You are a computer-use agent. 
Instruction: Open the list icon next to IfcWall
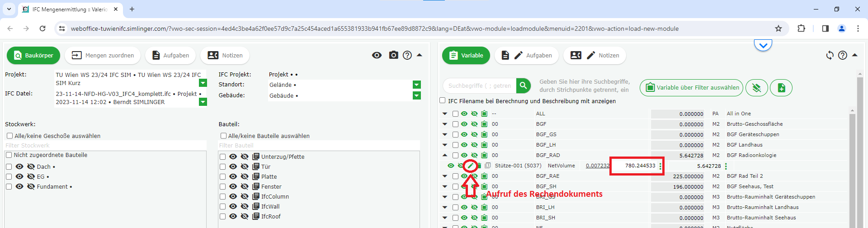point(255,207)
